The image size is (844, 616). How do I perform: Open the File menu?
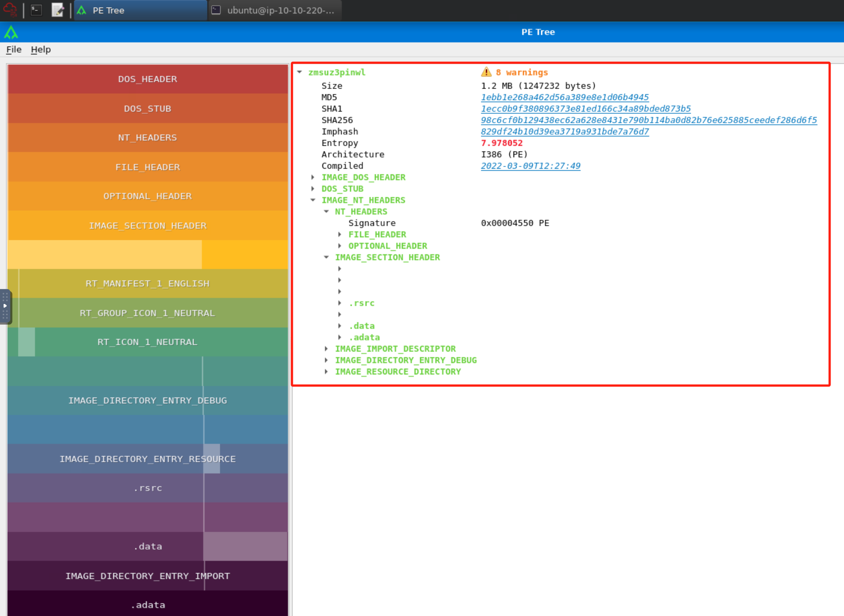pyautogui.click(x=13, y=49)
